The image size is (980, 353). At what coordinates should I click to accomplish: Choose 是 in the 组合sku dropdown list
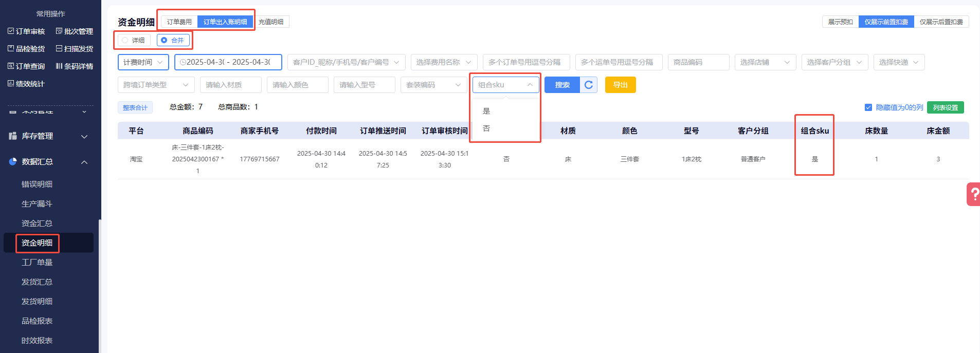click(486, 111)
